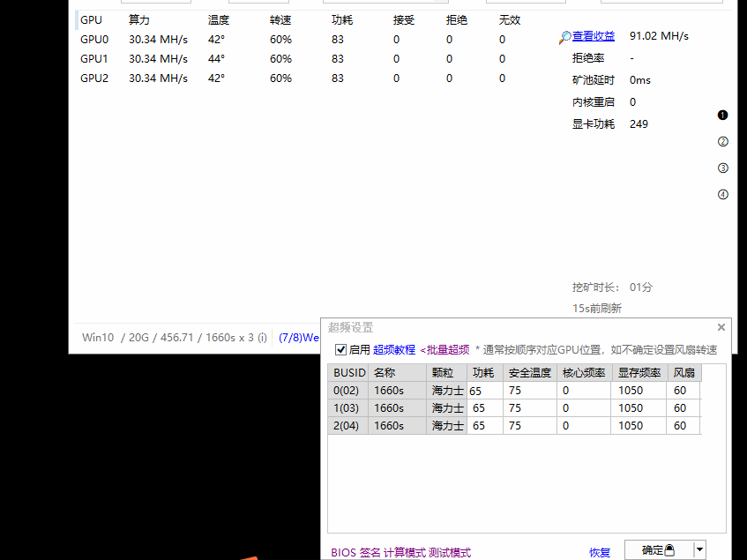Open the 查看收益 earnings link
Image resolution: width=747 pixels, height=560 pixels.
(594, 35)
